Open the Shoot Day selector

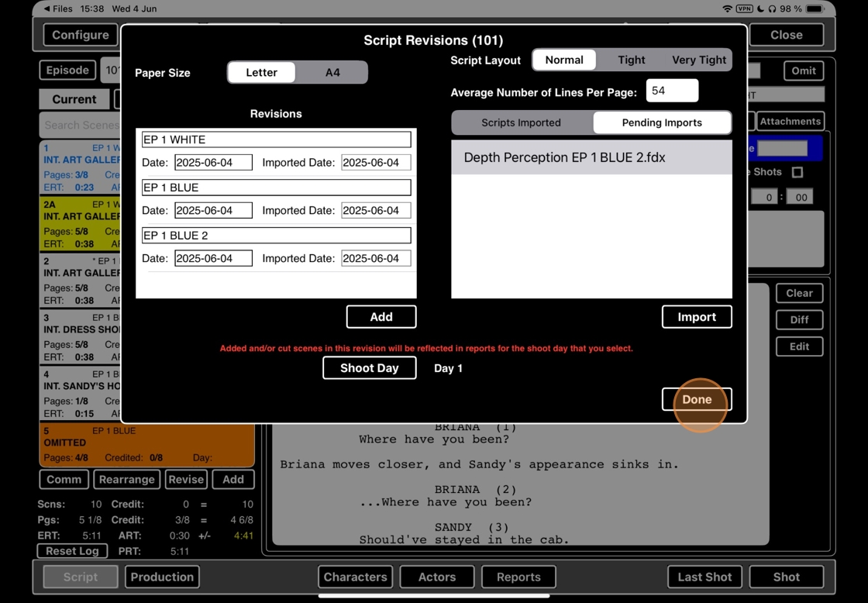pos(369,368)
